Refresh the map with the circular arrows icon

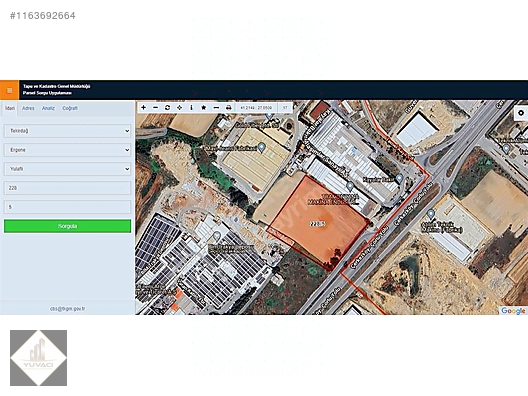(167, 108)
